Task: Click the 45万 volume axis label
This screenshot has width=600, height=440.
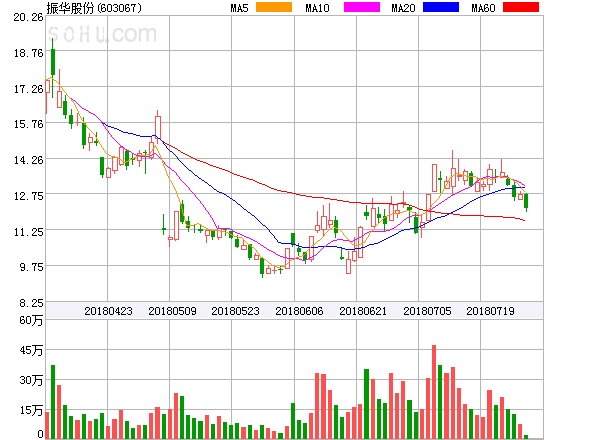Action: click(31, 350)
